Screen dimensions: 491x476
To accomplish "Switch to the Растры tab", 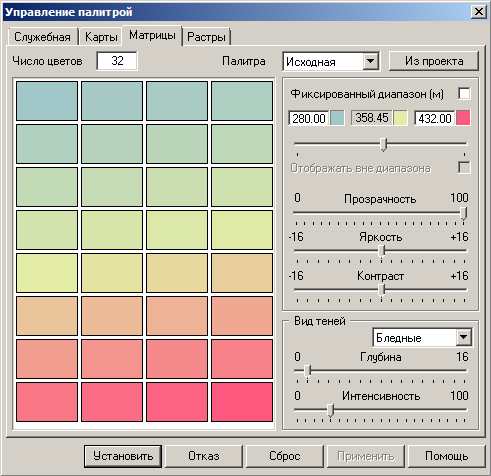I will tap(206, 36).
